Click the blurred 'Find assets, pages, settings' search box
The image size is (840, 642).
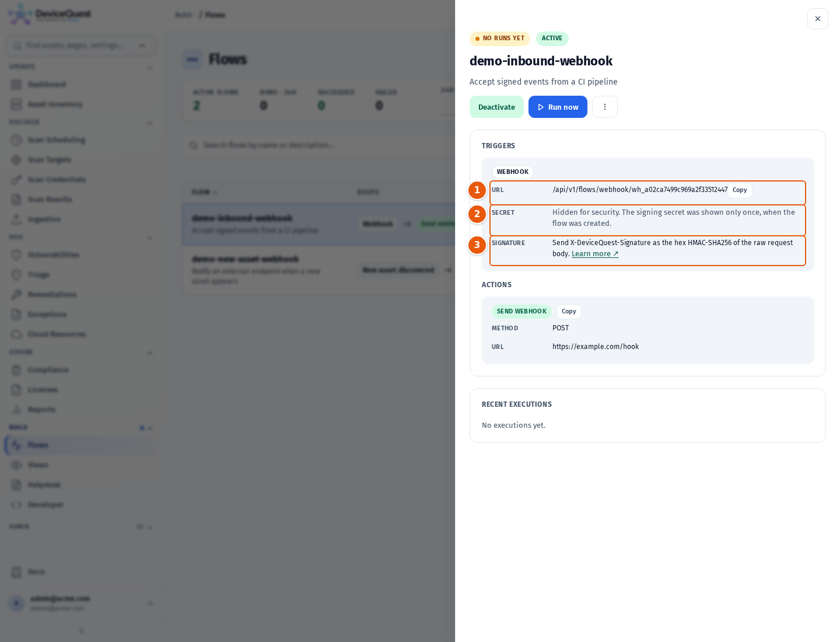pyautogui.click(x=82, y=46)
